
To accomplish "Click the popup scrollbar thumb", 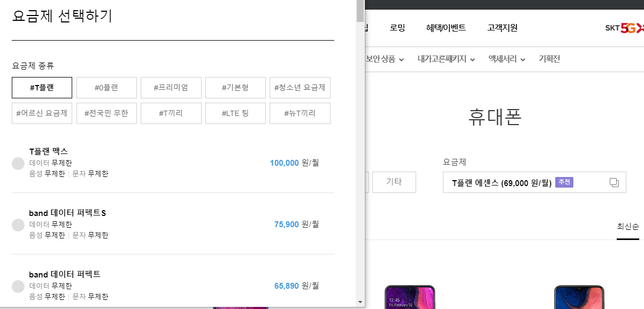I will pyautogui.click(x=361, y=11).
